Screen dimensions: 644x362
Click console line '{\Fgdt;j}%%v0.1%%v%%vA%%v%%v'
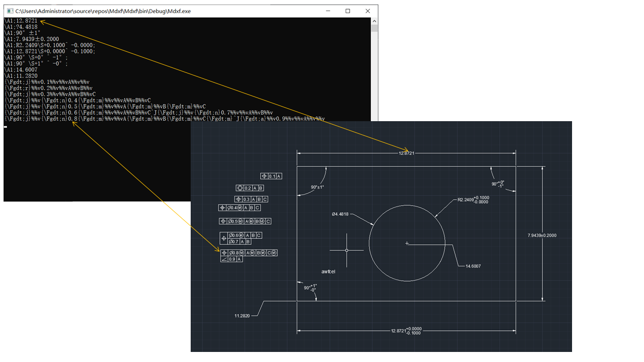(47, 81)
